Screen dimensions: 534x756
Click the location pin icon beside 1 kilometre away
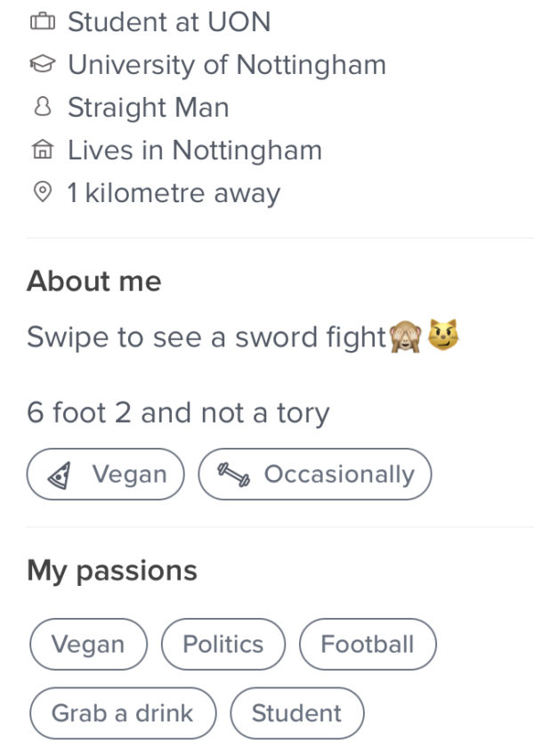click(43, 191)
